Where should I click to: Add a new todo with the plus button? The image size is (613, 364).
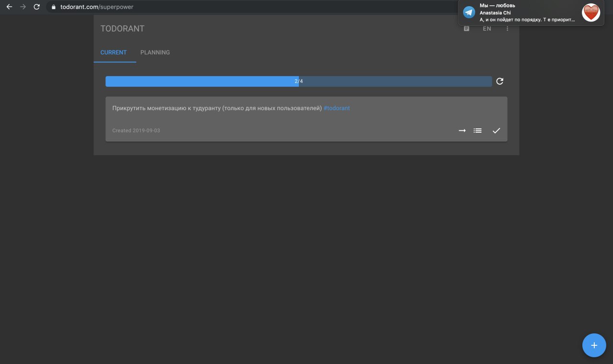click(594, 345)
